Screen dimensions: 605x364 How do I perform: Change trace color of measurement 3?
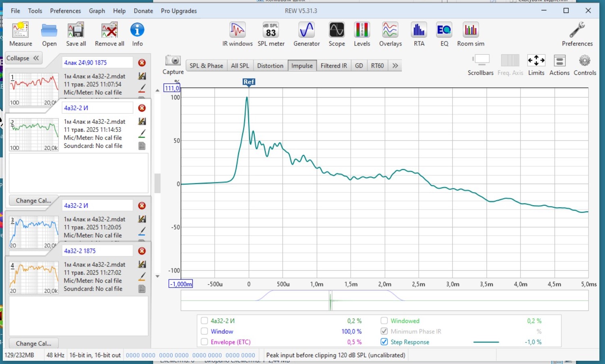point(142,231)
